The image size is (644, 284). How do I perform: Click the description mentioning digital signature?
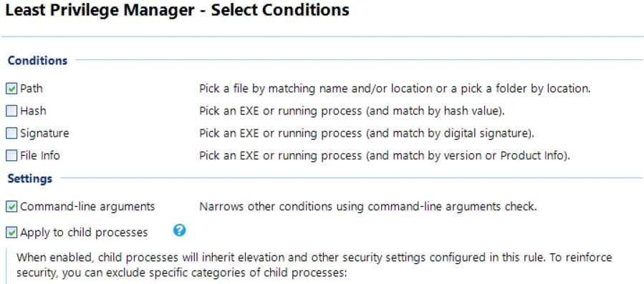(x=367, y=133)
